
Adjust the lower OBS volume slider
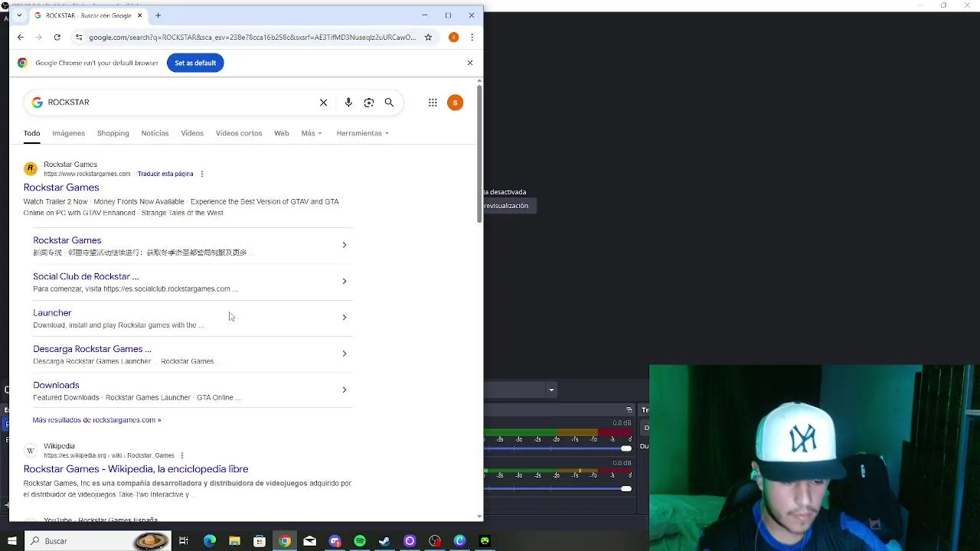[x=626, y=488]
